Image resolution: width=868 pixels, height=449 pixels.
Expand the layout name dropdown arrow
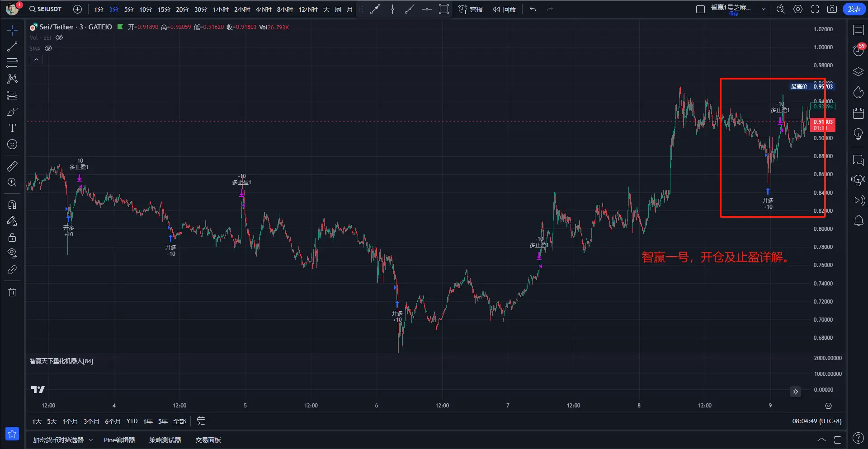764,9
